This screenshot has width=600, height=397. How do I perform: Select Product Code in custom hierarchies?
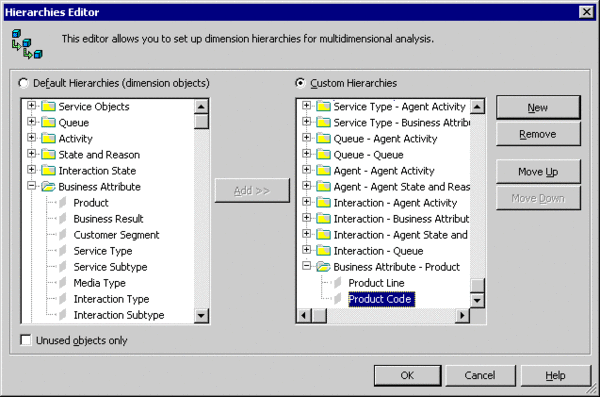click(x=380, y=299)
